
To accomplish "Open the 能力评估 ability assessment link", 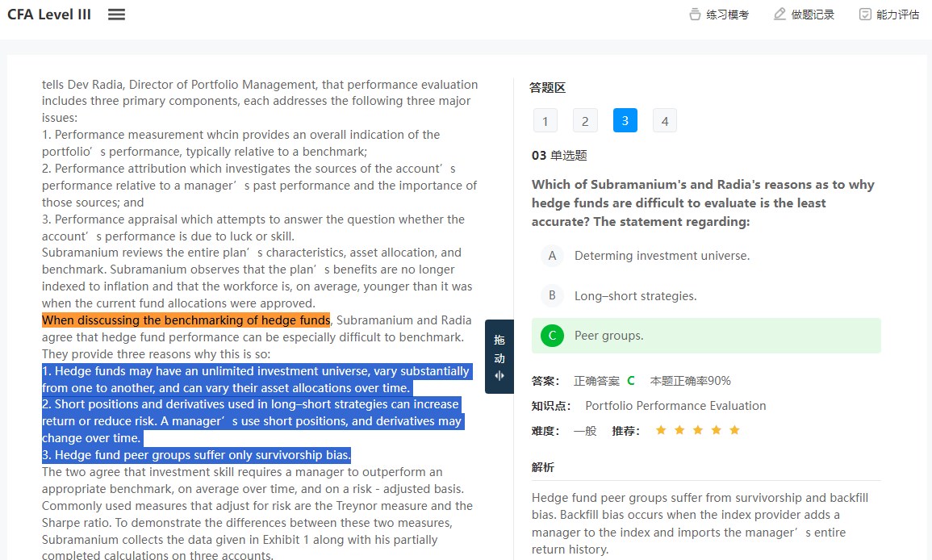I will [x=897, y=15].
